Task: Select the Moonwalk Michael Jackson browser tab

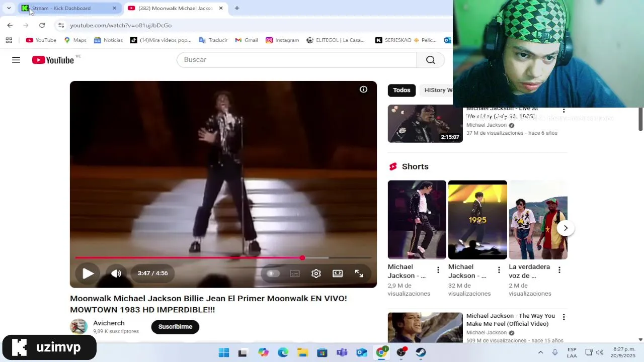Action: pos(175,8)
